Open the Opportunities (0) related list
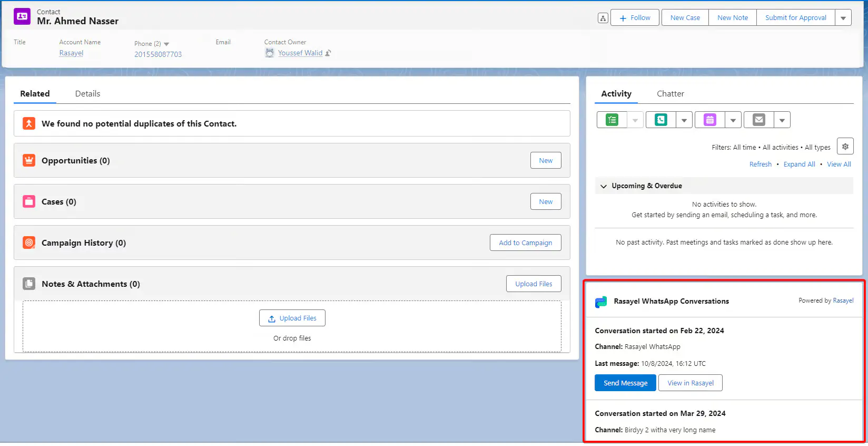 76,160
